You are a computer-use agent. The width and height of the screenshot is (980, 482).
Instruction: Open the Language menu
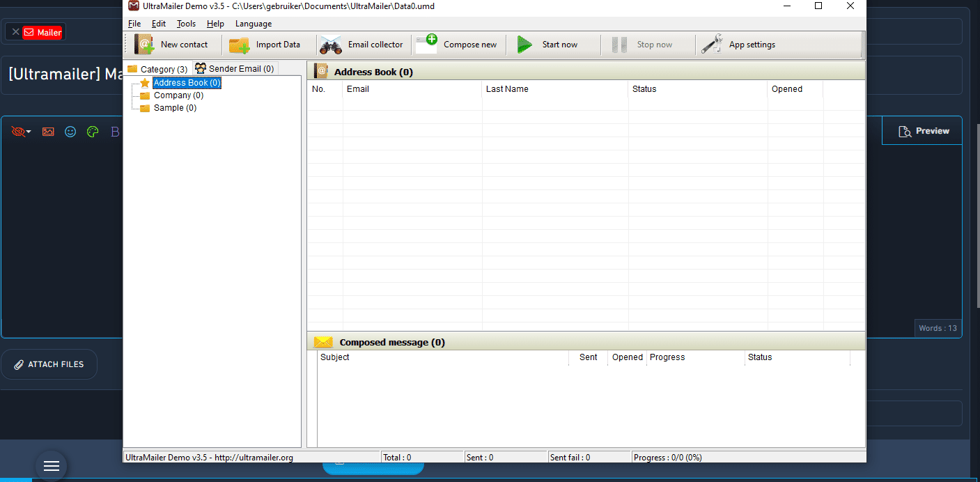(x=254, y=24)
